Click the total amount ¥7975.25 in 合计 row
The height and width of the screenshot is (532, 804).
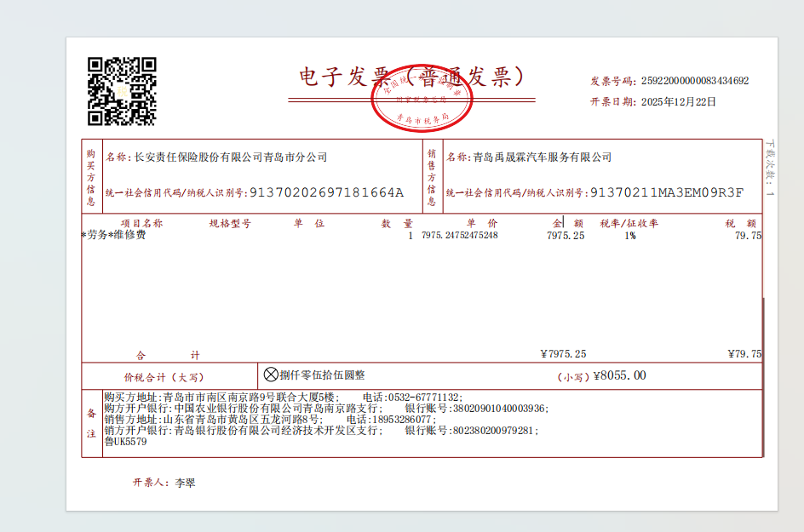563,354
